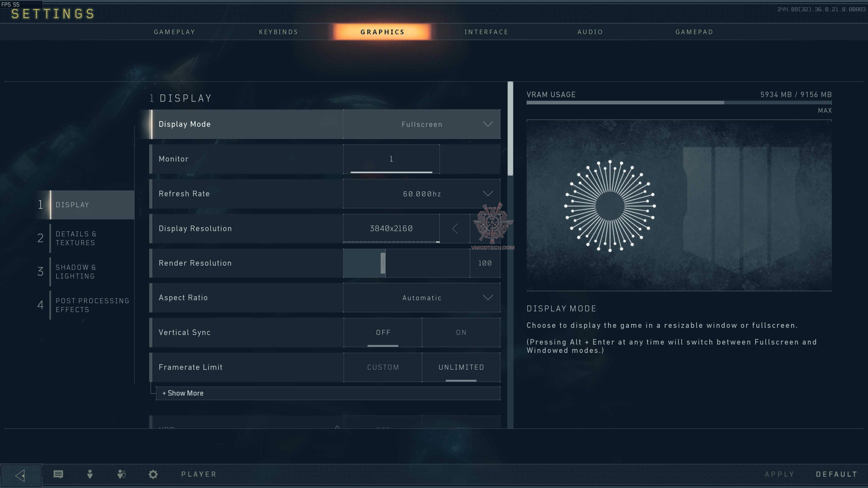Open the chat message icon
The width and height of the screenshot is (868, 488).
pyautogui.click(x=58, y=474)
